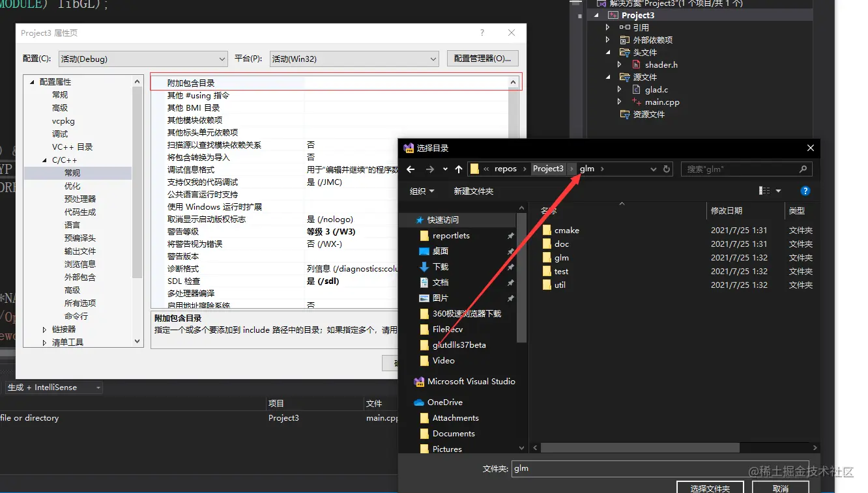This screenshot has height=493, width=868.
Task: Open 文档 in quick access
Action: (x=441, y=282)
